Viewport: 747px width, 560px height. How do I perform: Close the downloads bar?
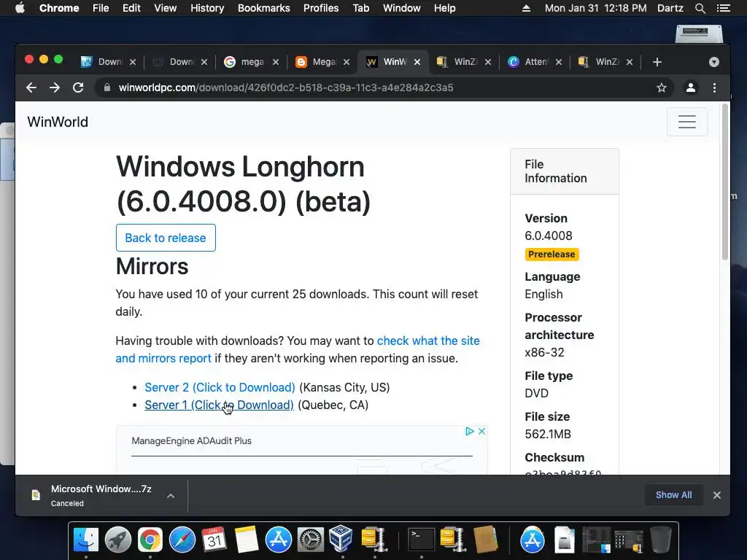point(716,495)
